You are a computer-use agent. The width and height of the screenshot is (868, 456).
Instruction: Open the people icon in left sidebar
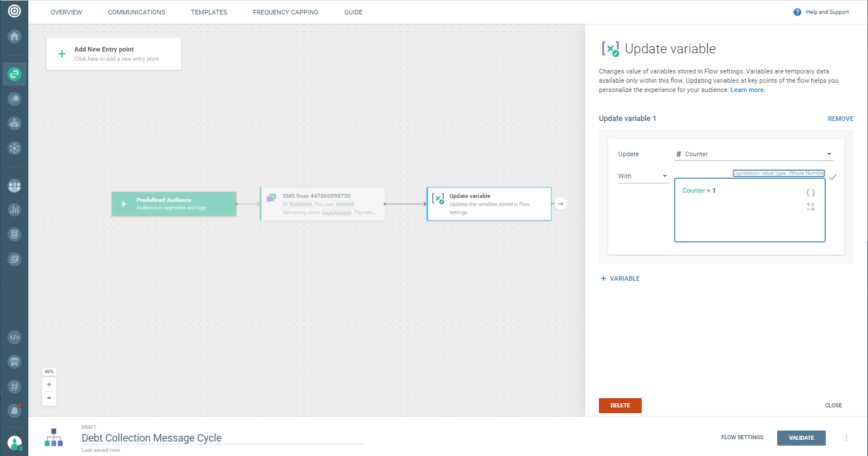click(14, 186)
